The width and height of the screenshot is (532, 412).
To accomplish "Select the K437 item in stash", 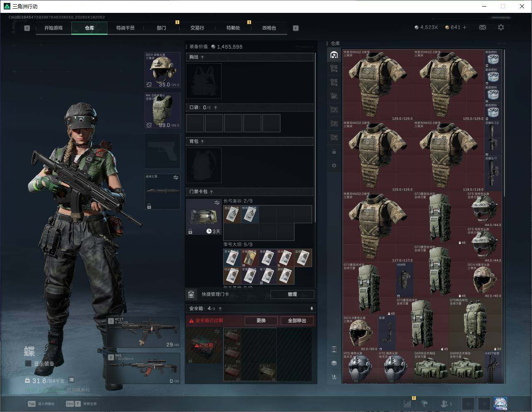I will (x=493, y=368).
